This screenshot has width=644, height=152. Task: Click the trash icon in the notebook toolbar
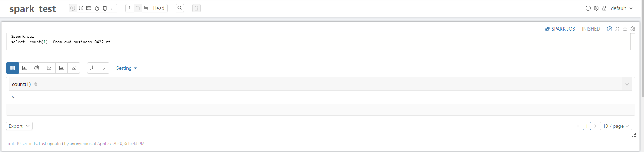click(x=196, y=8)
